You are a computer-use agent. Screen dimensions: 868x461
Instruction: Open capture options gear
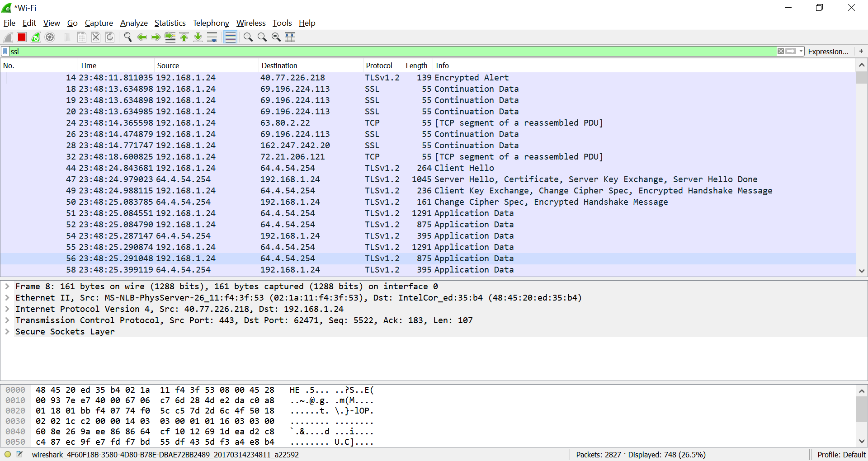[50, 37]
